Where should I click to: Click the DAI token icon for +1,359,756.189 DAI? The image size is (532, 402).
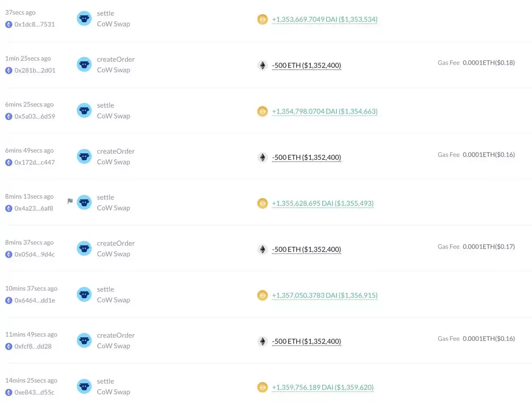(x=262, y=387)
